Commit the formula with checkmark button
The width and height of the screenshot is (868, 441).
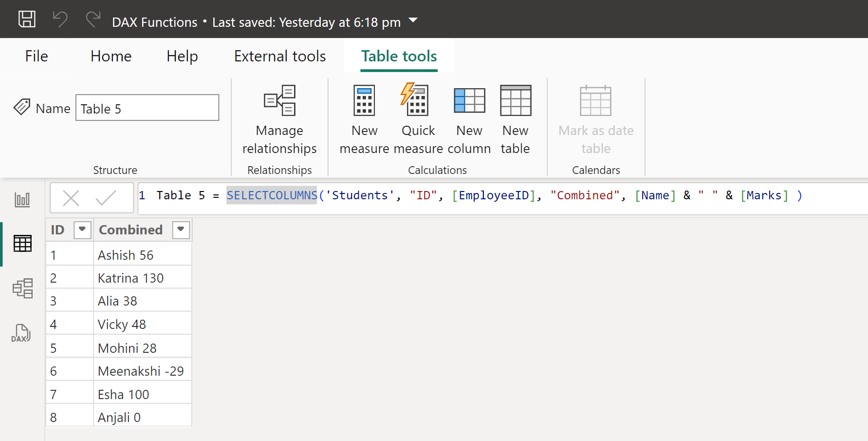106,198
